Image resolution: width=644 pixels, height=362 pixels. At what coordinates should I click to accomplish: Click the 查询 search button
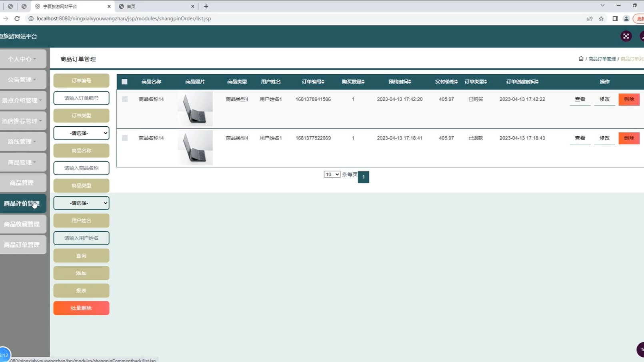(81, 256)
